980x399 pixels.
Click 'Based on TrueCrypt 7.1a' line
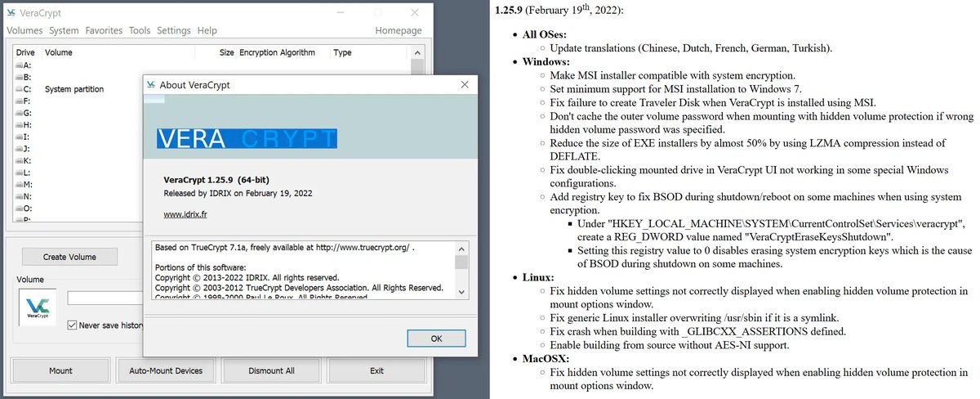click(284, 246)
